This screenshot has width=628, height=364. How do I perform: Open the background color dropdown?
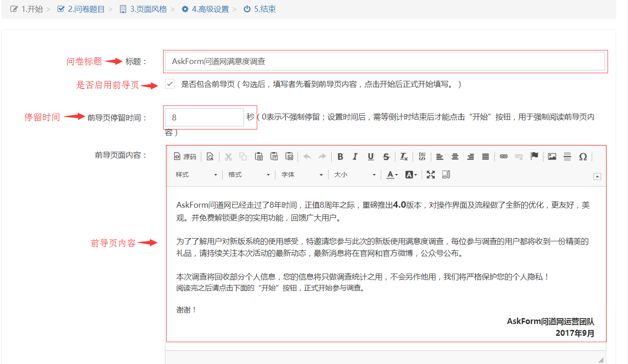(411, 175)
